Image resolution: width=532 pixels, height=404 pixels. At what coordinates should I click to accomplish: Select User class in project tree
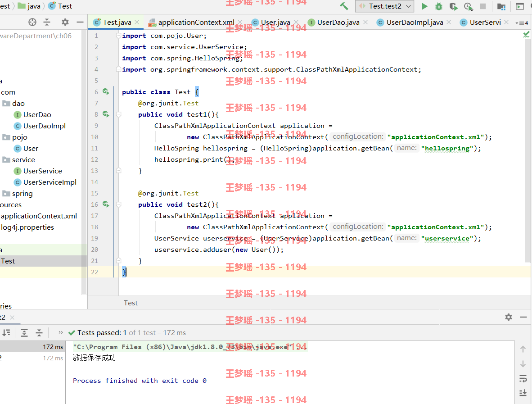tap(26, 148)
